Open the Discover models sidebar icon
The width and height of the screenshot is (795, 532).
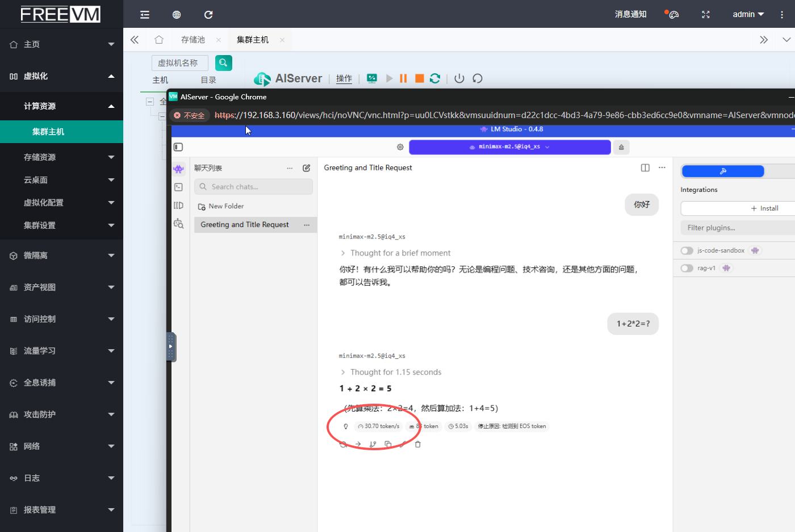178,224
